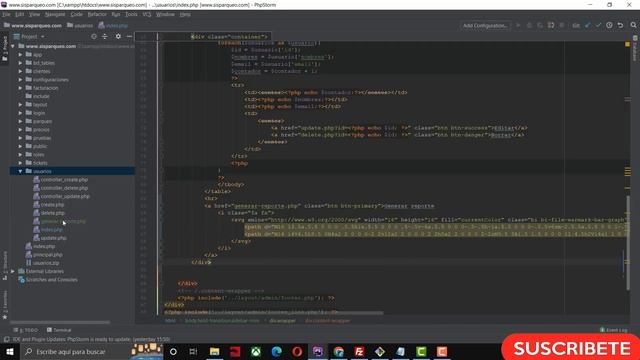
Task: Click the Windows Start button
Action: 10,351
